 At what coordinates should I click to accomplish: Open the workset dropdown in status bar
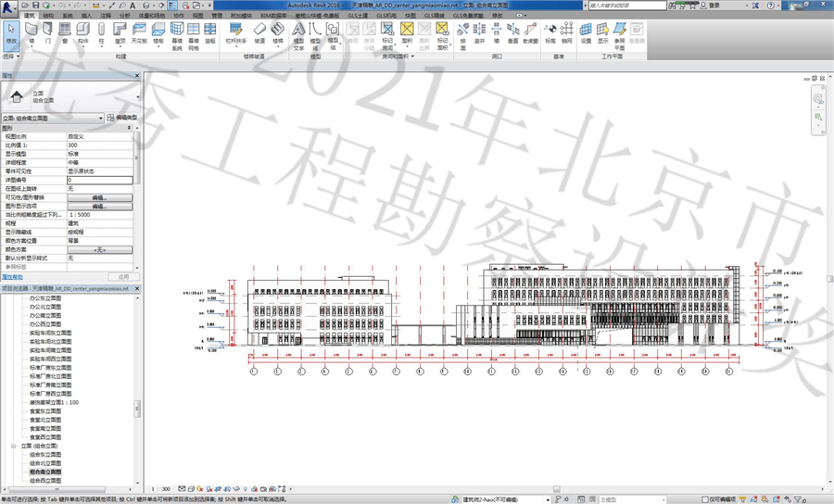click(548, 499)
